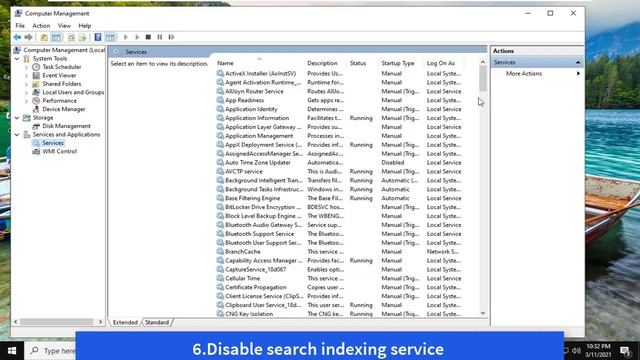Click the Start Service play icon

125,37
